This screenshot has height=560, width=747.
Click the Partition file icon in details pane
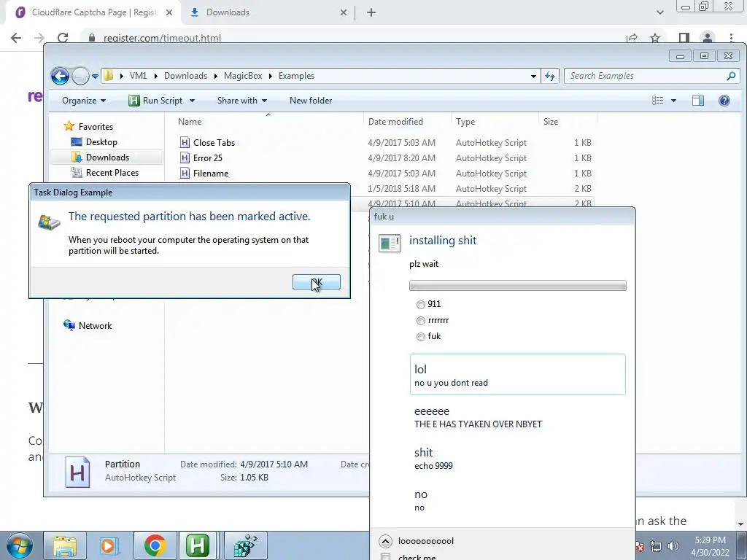click(77, 472)
